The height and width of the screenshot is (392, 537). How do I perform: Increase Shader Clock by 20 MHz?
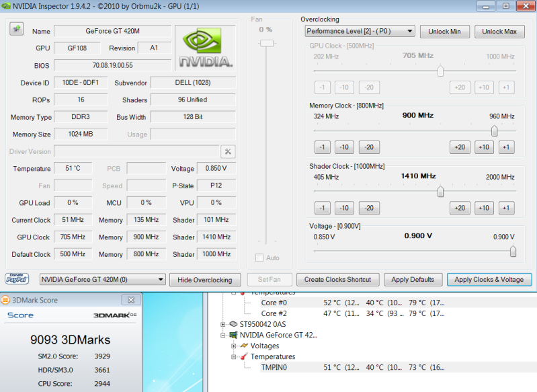[460, 208]
